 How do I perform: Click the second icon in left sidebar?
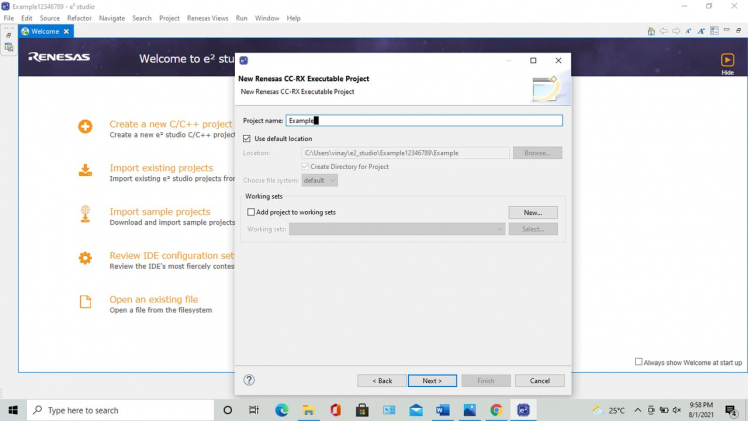(x=9, y=47)
